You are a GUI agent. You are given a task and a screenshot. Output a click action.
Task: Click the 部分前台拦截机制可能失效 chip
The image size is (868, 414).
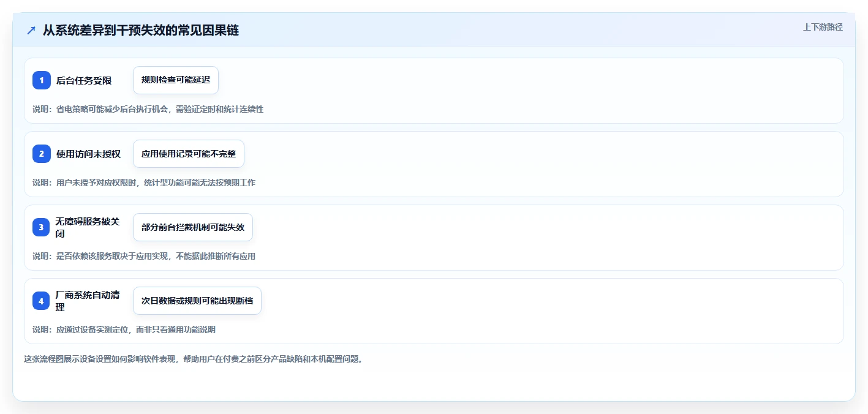click(193, 227)
